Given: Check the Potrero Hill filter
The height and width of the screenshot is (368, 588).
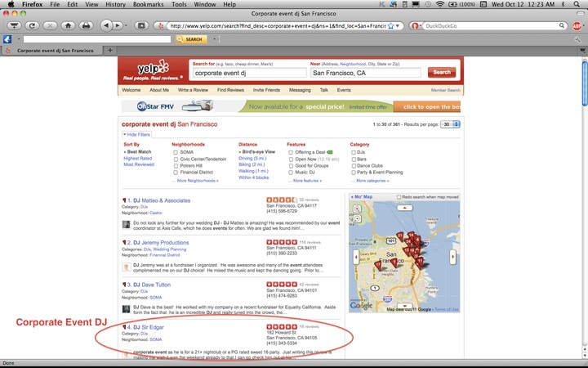Looking at the screenshot, I should (176, 165).
